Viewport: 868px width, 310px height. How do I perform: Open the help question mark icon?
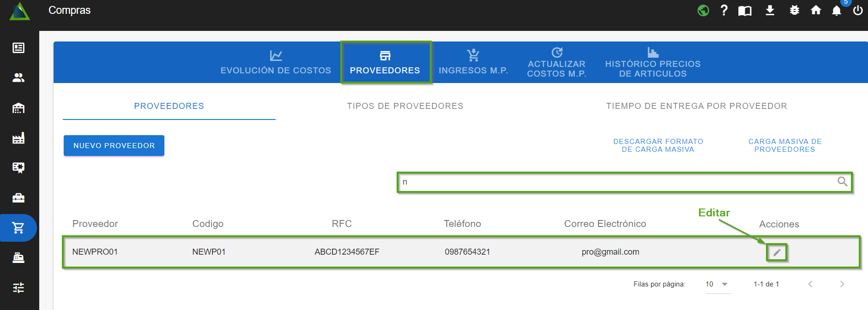click(724, 10)
